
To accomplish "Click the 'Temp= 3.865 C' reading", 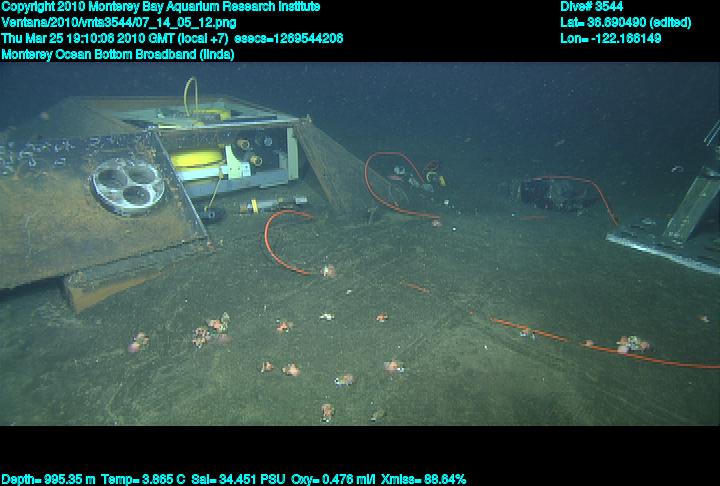I will point(143,480).
